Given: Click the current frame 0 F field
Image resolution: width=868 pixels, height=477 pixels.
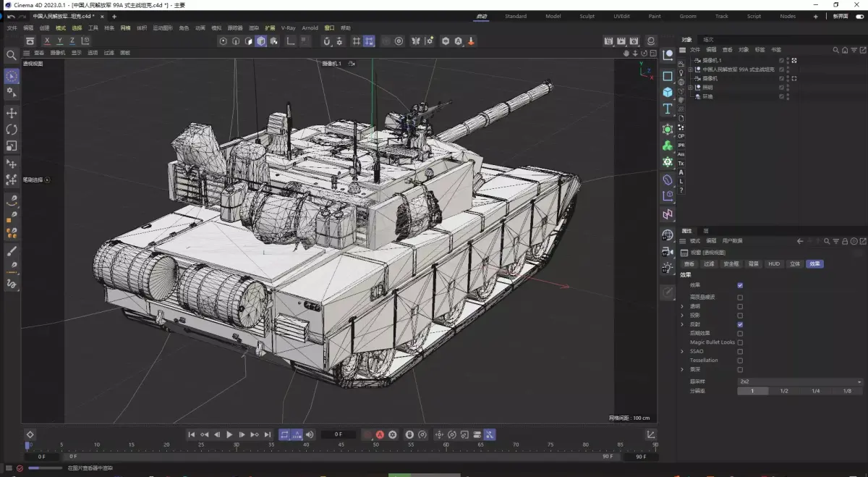Looking at the screenshot, I should click(339, 434).
